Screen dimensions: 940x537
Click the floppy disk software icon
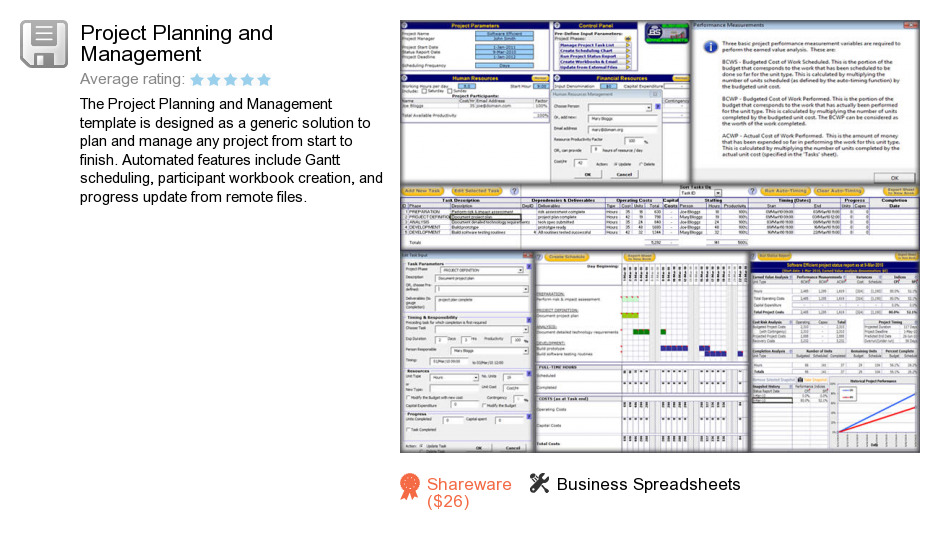pos(44,44)
